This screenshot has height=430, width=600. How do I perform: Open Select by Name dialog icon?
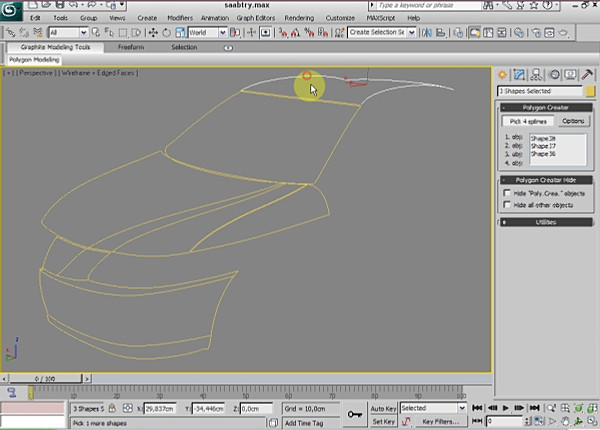109,33
